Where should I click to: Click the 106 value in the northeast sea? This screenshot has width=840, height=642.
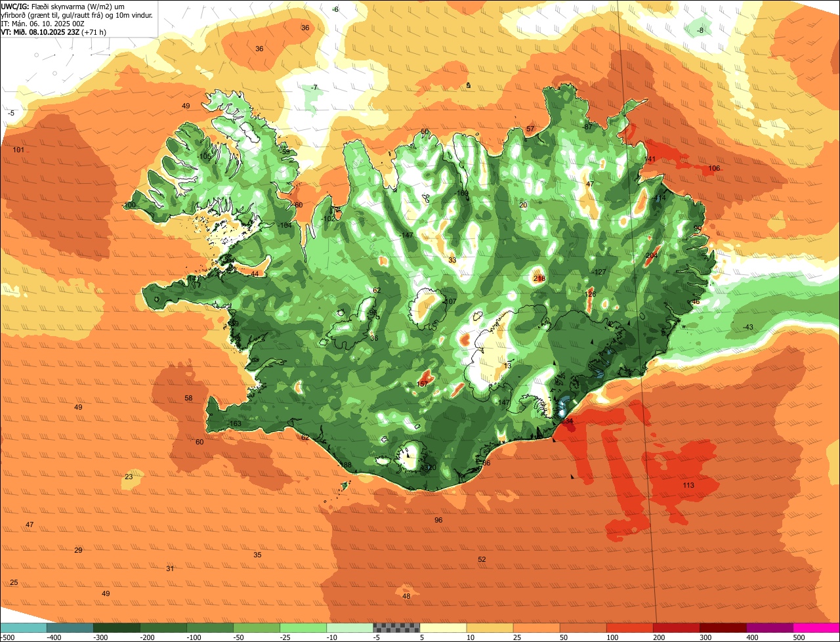click(x=714, y=169)
